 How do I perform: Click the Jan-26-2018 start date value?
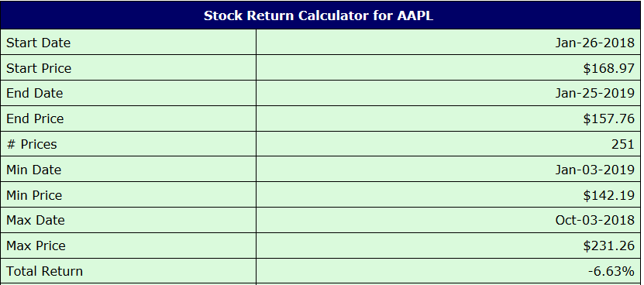tap(594, 43)
